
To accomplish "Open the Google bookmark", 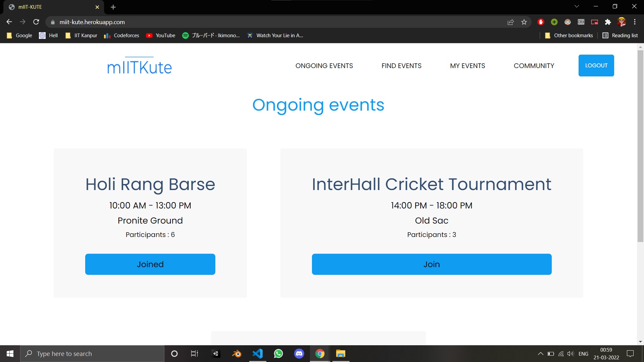I will (x=19, y=36).
